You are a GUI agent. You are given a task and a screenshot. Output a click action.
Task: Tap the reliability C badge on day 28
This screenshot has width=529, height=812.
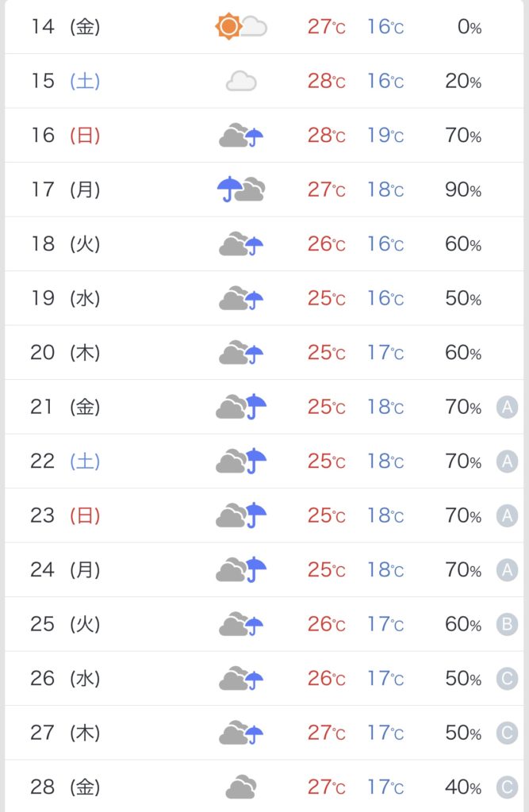(508, 787)
